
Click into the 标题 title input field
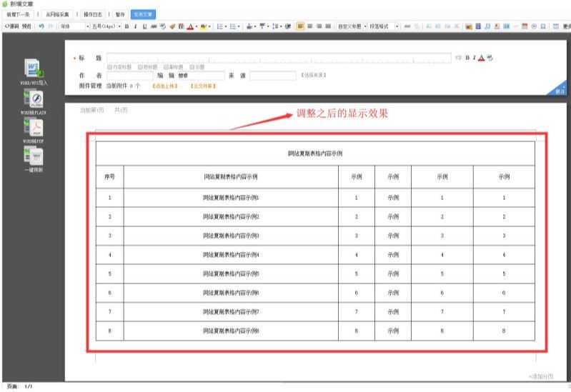coord(279,57)
